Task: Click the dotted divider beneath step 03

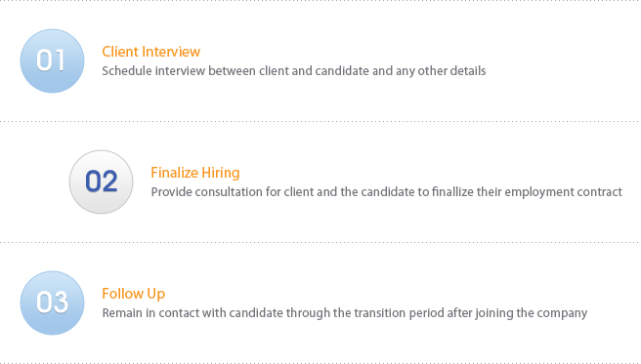Action: click(x=320, y=363)
